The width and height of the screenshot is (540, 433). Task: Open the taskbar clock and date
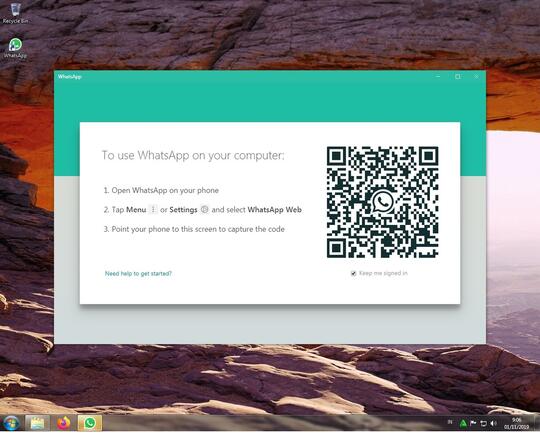[x=516, y=423]
